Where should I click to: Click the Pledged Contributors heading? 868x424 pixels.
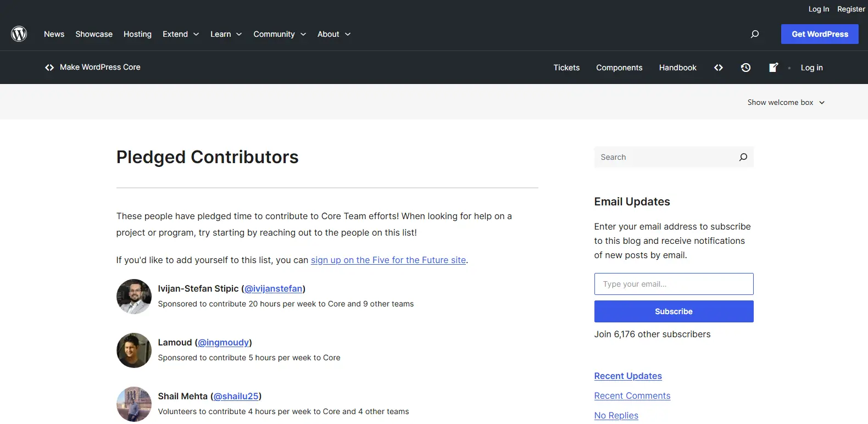(x=207, y=157)
